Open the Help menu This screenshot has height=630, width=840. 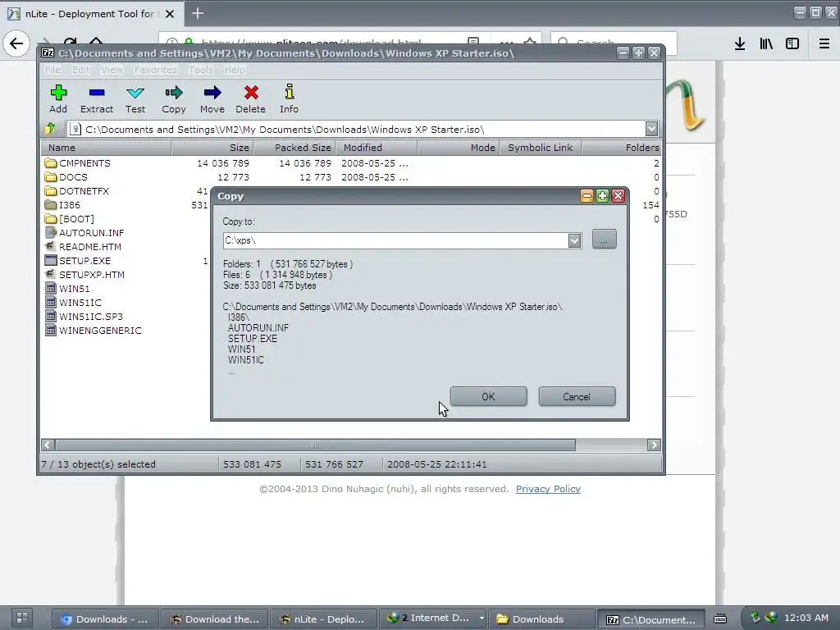(235, 70)
